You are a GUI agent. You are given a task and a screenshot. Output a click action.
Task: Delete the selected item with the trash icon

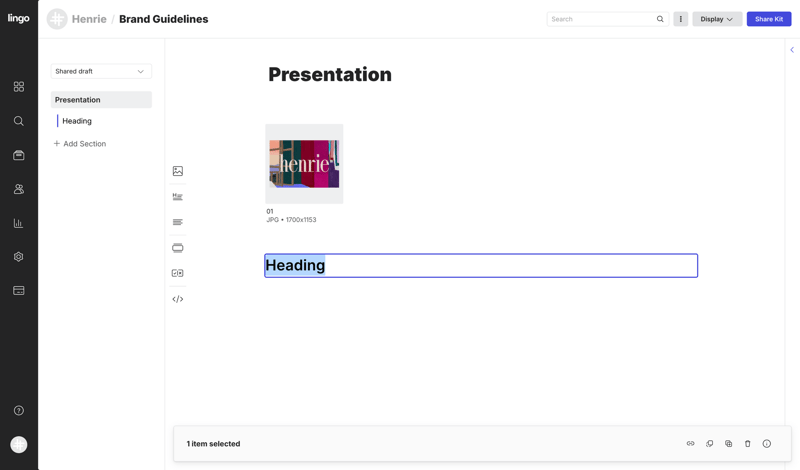tap(747, 443)
